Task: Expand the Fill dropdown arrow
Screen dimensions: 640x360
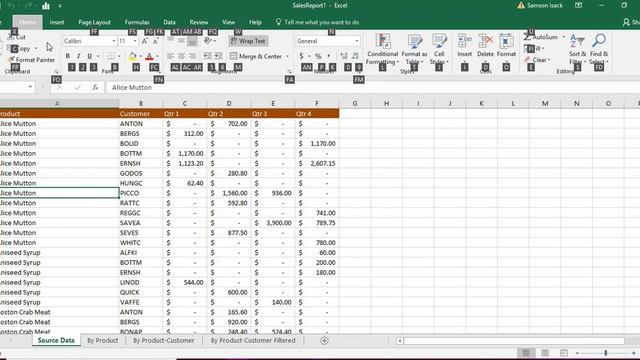Action: tap(543, 49)
